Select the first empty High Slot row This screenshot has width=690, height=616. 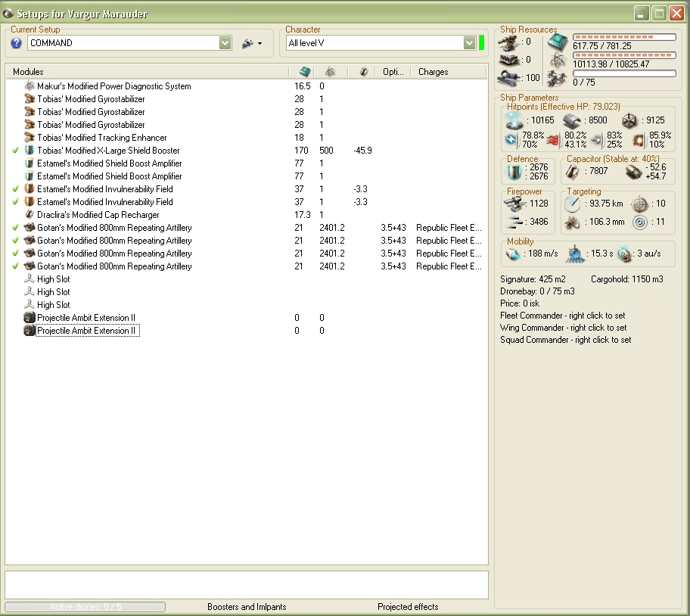click(247, 279)
